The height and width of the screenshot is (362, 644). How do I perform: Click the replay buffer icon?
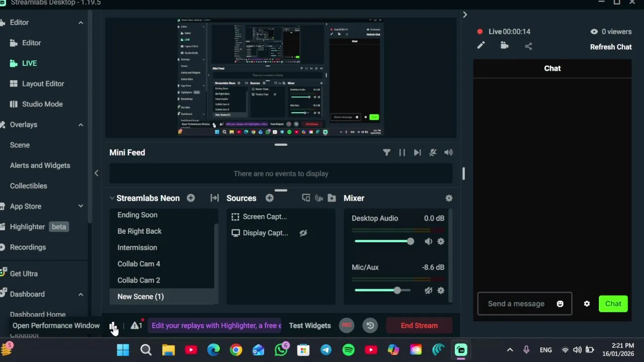click(x=370, y=325)
